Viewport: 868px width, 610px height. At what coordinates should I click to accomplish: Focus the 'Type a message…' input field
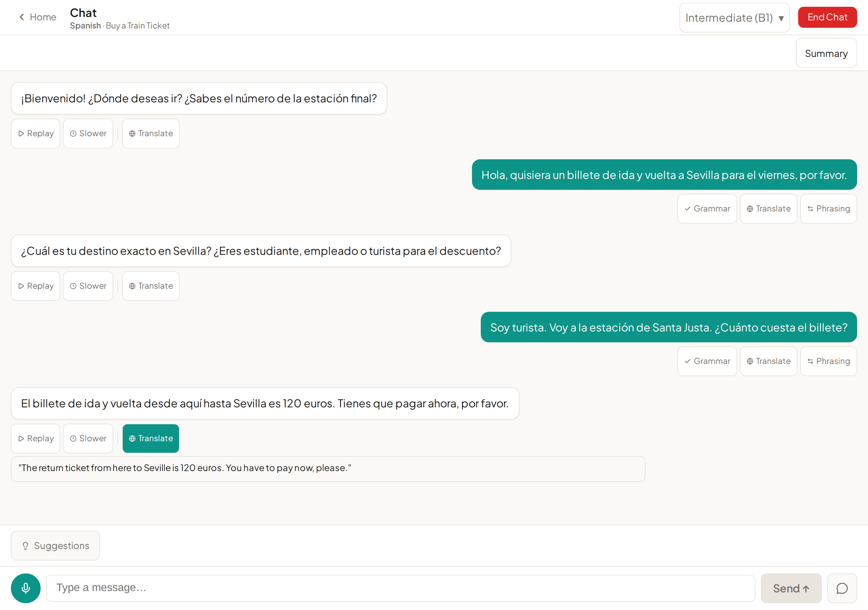(x=400, y=588)
